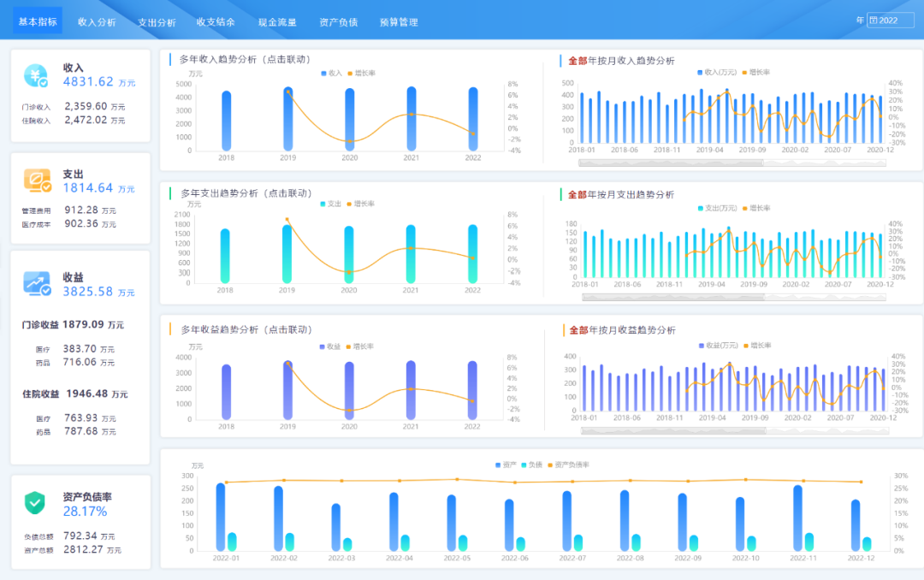
Task: Open the 资产负债 tab
Action: coord(338,21)
